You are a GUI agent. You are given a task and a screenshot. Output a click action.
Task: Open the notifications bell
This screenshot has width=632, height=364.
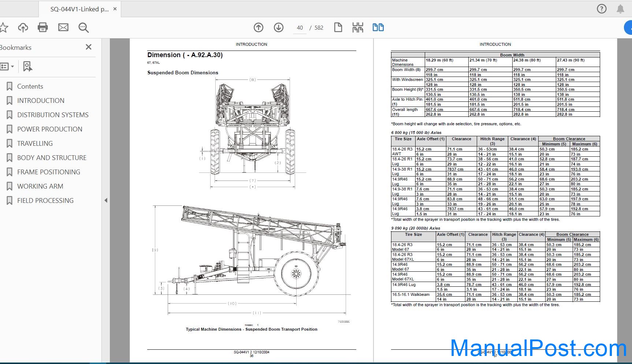tap(620, 9)
